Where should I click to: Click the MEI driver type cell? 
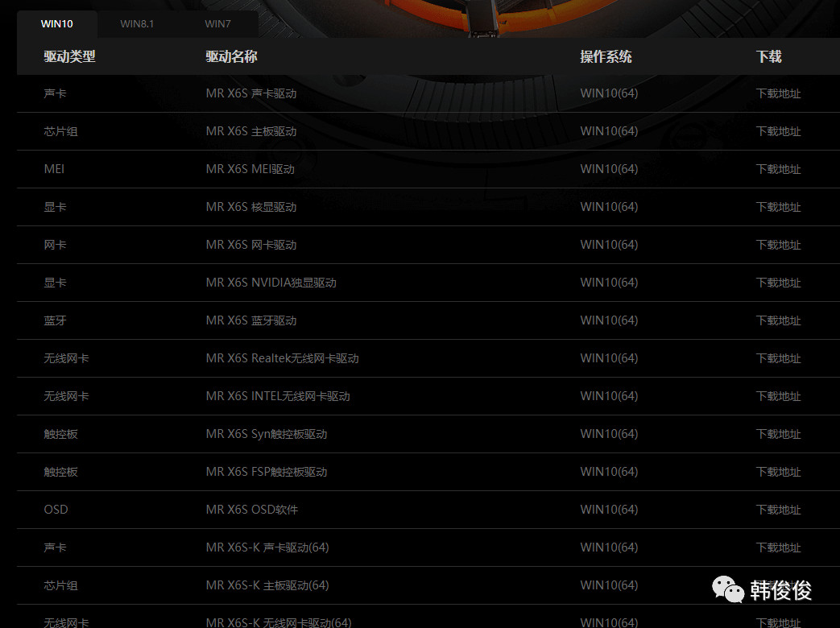point(54,169)
